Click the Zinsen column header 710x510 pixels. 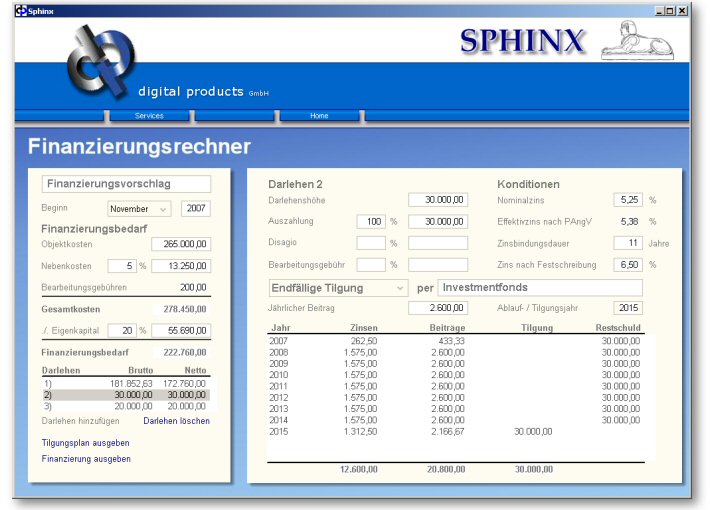tap(364, 327)
